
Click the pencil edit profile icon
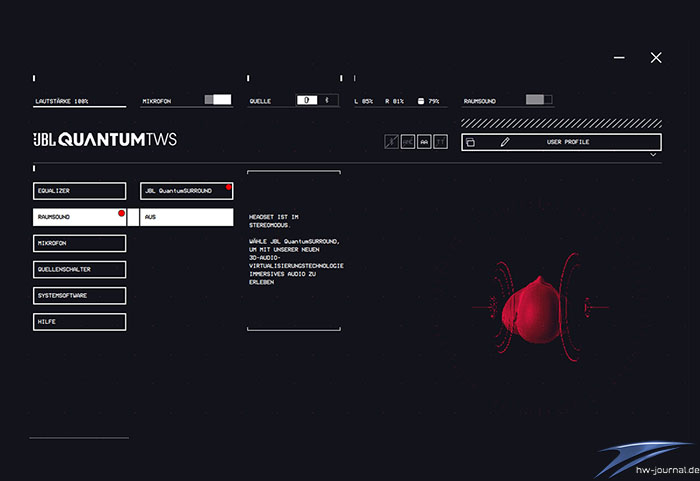[505, 142]
